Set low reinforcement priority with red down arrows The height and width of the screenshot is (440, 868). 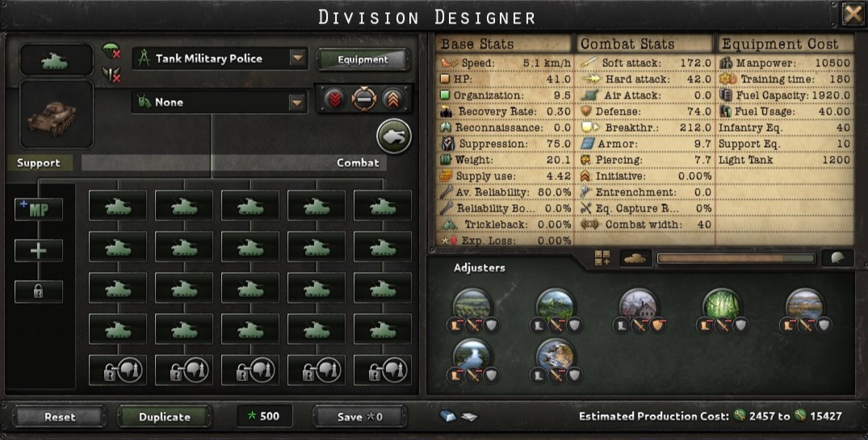point(334,99)
